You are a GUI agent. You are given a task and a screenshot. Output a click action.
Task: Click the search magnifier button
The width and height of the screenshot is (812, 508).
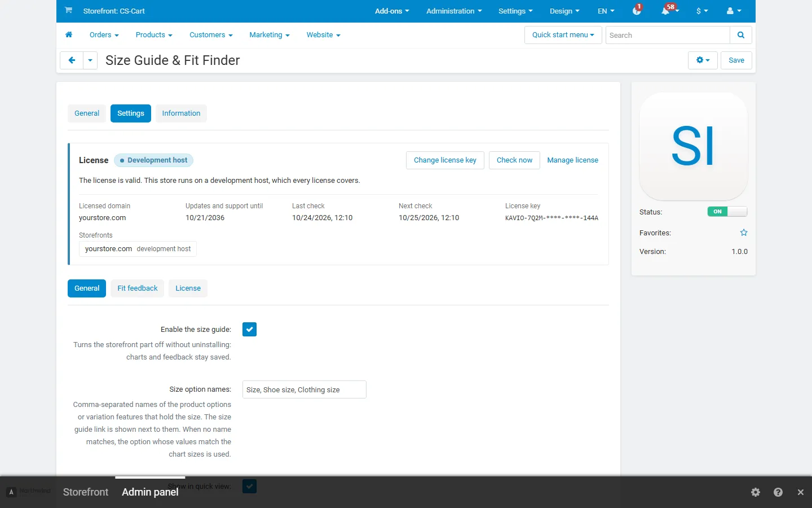[741, 35]
